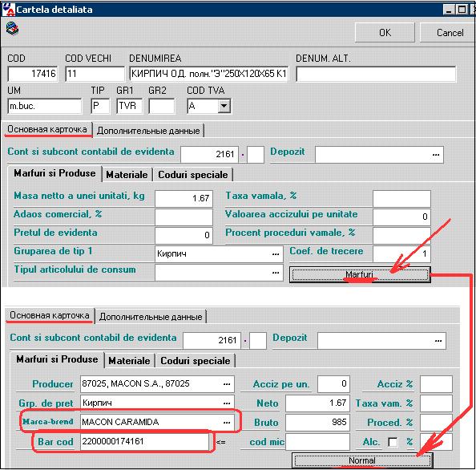The height and width of the screenshot is (470, 476).
Task: Open the Producer ellipsis lookup
Action: pyautogui.click(x=227, y=384)
